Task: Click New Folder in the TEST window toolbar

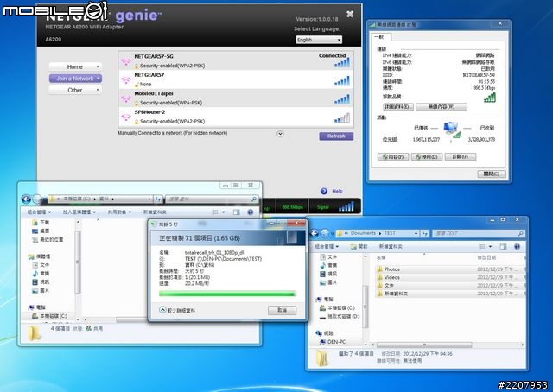Action: 391,246
